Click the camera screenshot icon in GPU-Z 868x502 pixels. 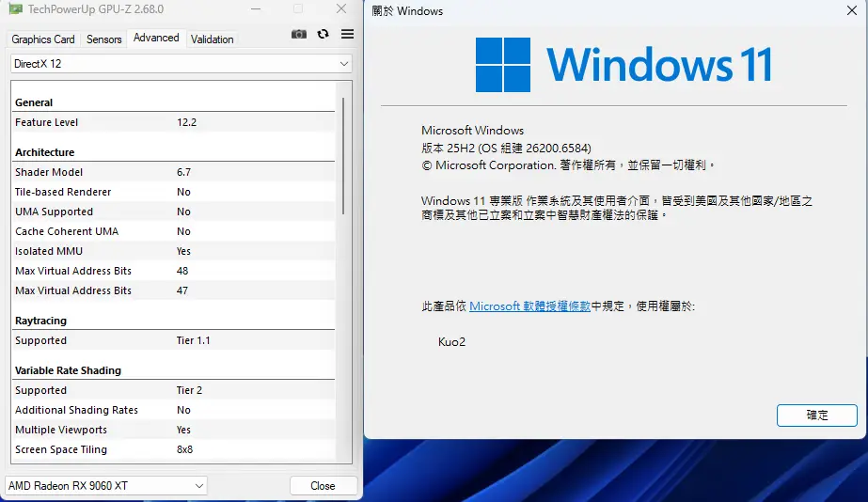(x=299, y=34)
